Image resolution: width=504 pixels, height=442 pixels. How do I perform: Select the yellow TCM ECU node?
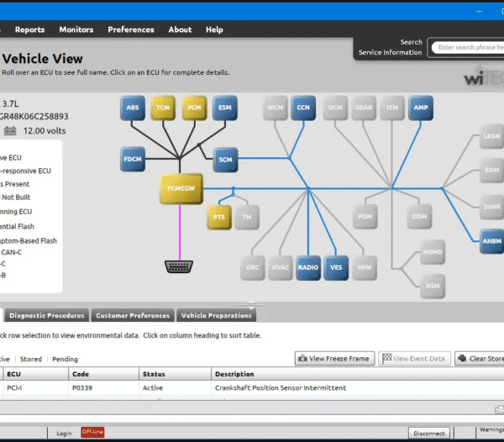coord(164,108)
